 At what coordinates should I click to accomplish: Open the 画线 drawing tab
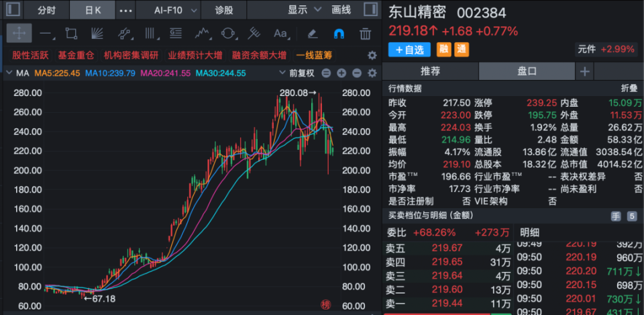tap(341, 10)
